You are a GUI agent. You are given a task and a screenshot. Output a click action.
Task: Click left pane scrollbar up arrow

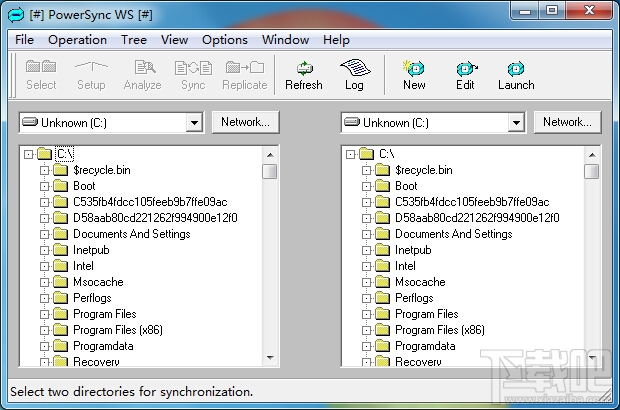click(x=270, y=155)
